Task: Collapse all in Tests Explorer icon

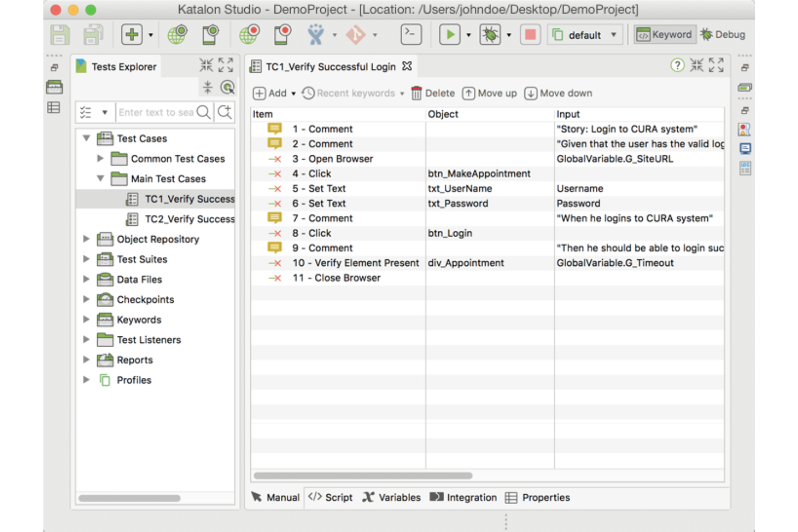Action: pyautogui.click(x=208, y=87)
